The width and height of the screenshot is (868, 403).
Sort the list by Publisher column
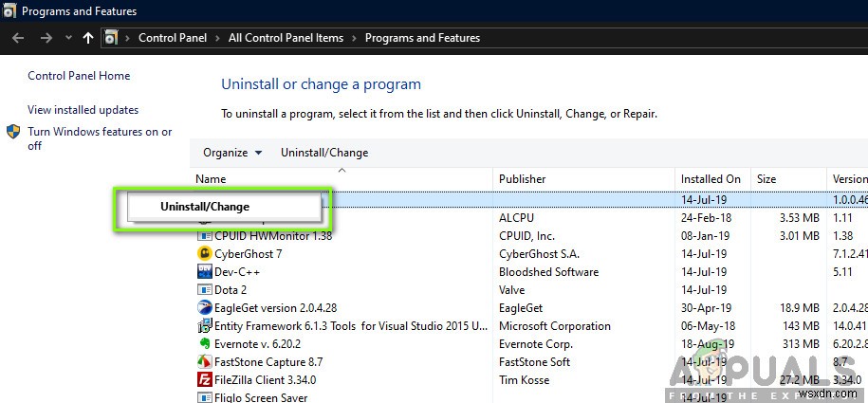click(x=522, y=179)
